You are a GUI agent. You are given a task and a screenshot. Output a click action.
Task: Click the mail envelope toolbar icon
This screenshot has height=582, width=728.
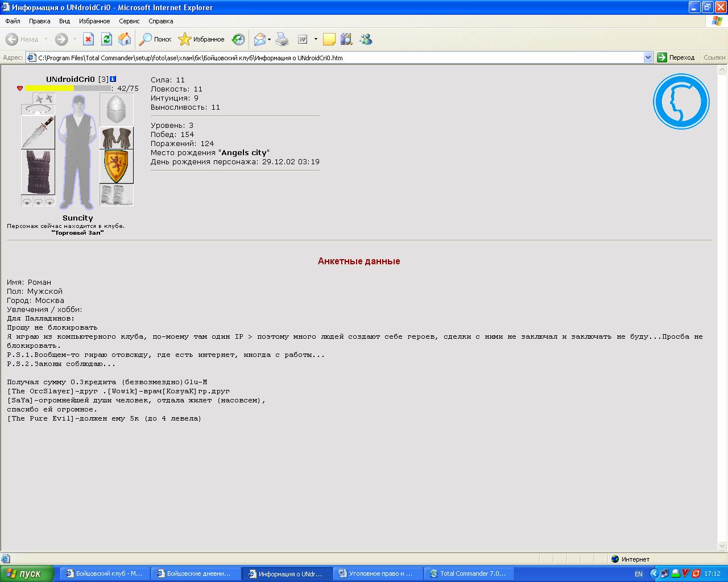tap(260, 39)
